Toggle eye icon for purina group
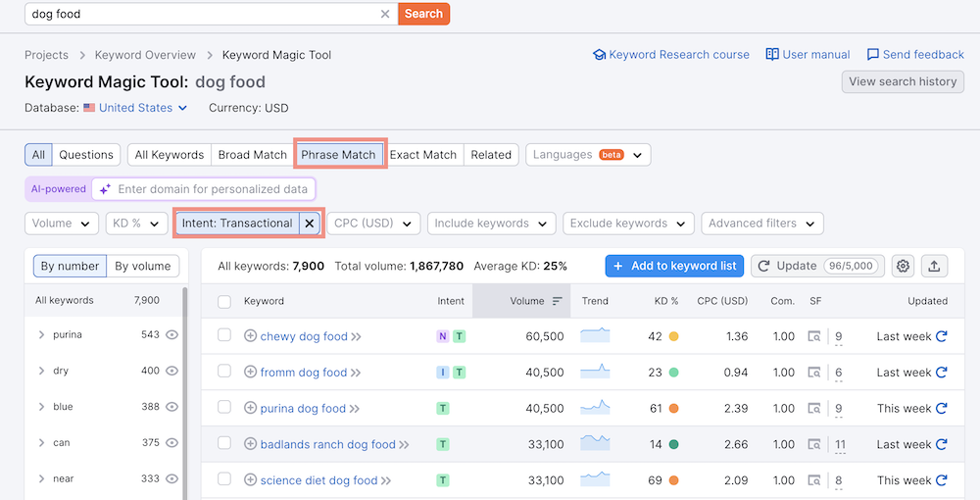980x500 pixels. coord(172,335)
